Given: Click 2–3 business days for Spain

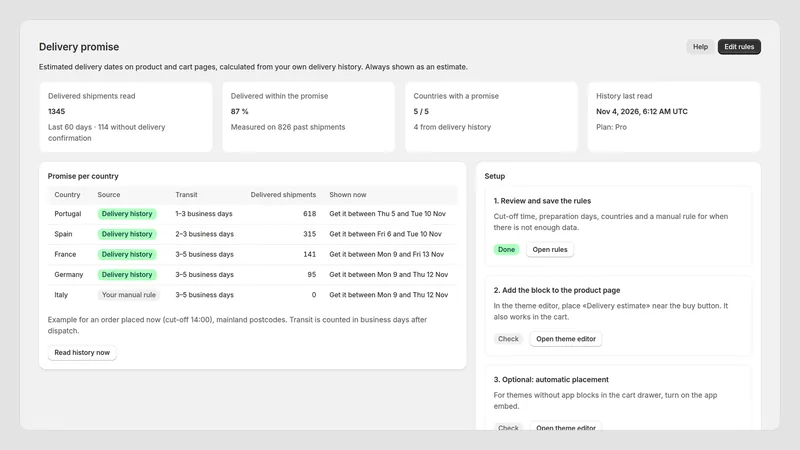Looking at the screenshot, I should [x=205, y=234].
